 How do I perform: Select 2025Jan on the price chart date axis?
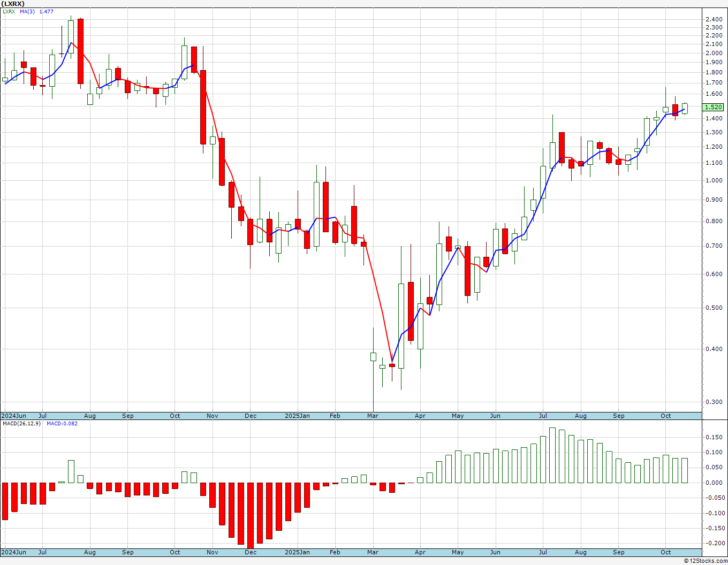(x=297, y=416)
